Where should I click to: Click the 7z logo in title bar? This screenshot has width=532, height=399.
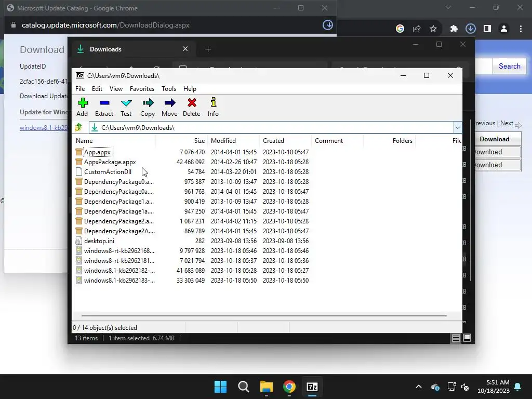pos(79,75)
